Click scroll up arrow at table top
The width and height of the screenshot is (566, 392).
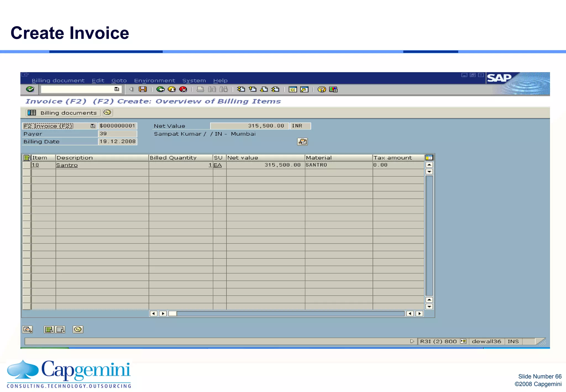pyautogui.click(x=429, y=165)
